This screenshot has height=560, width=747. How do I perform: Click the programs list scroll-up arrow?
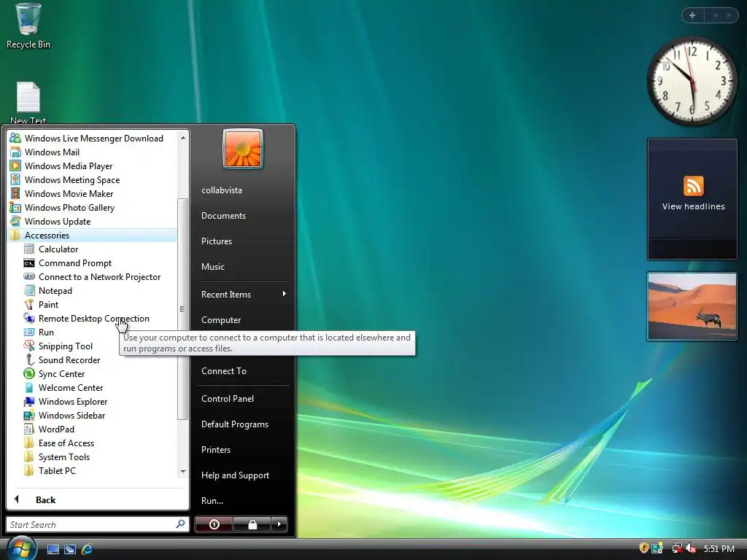pyautogui.click(x=183, y=138)
